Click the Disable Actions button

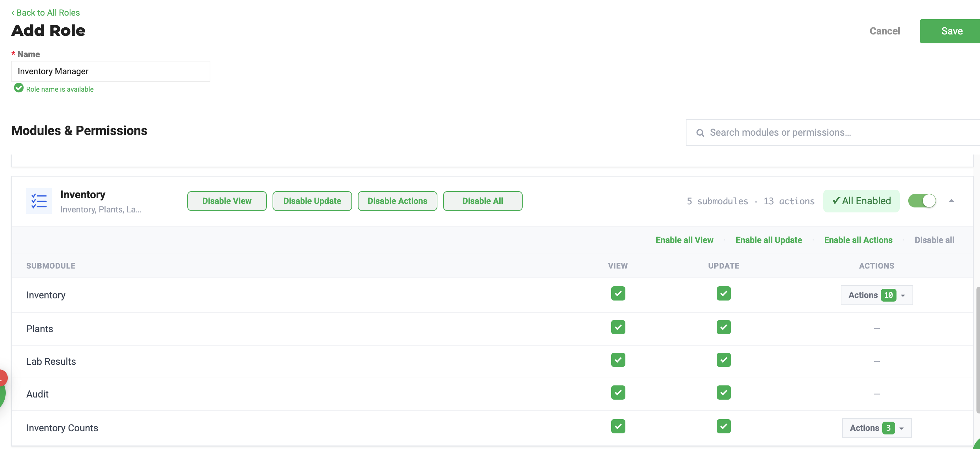point(397,201)
